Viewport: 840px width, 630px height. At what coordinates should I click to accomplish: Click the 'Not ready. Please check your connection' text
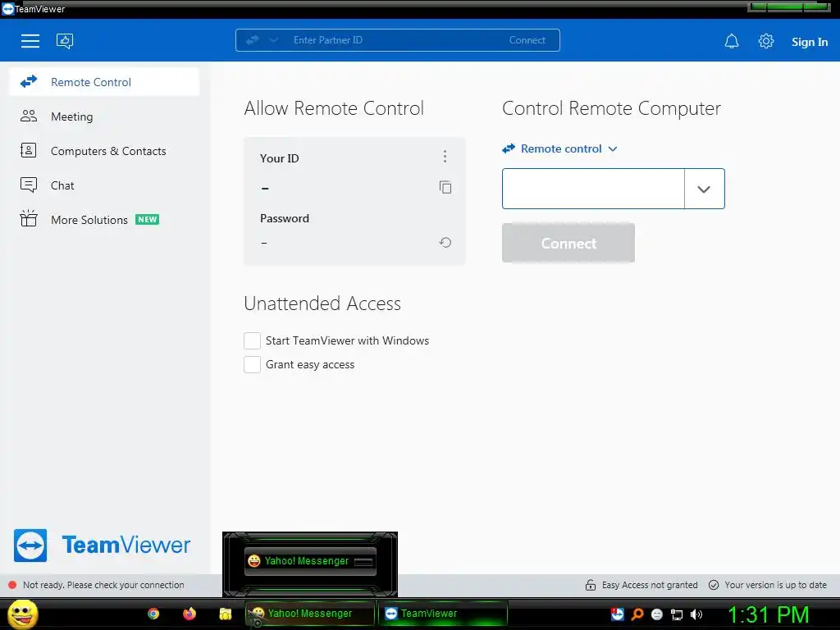[103, 585]
